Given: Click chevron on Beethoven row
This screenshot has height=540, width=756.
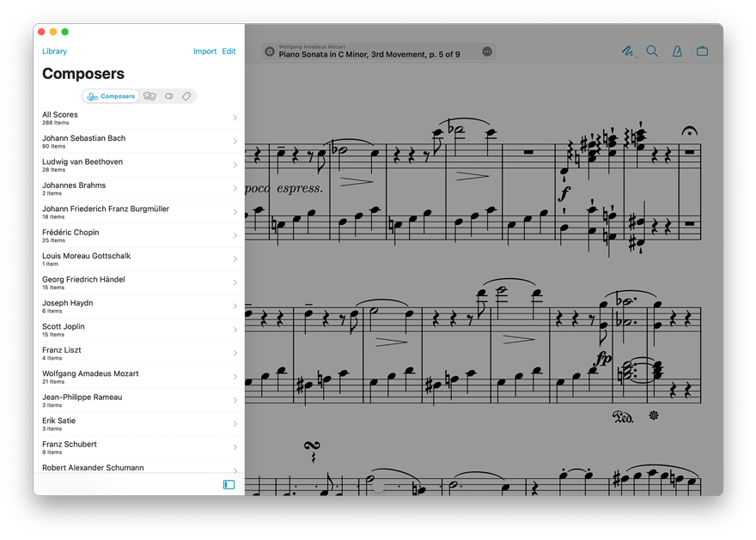Looking at the screenshot, I should [x=235, y=165].
